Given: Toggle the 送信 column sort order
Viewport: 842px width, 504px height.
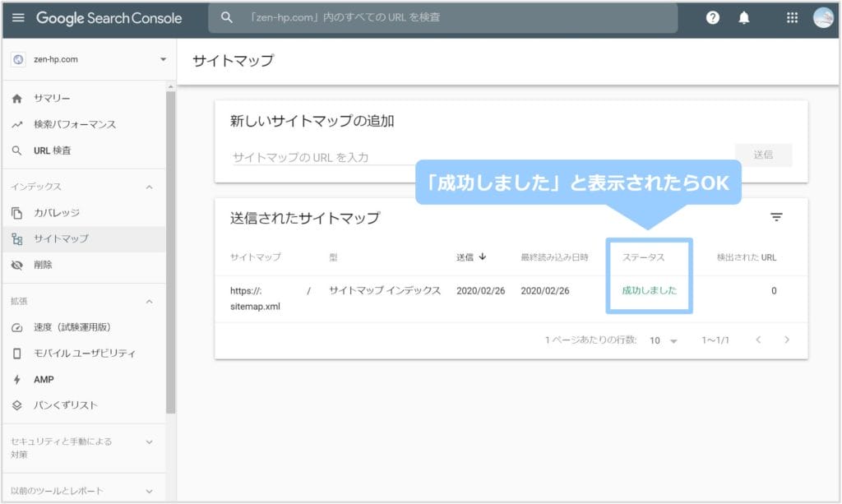Looking at the screenshot, I should coord(469,257).
